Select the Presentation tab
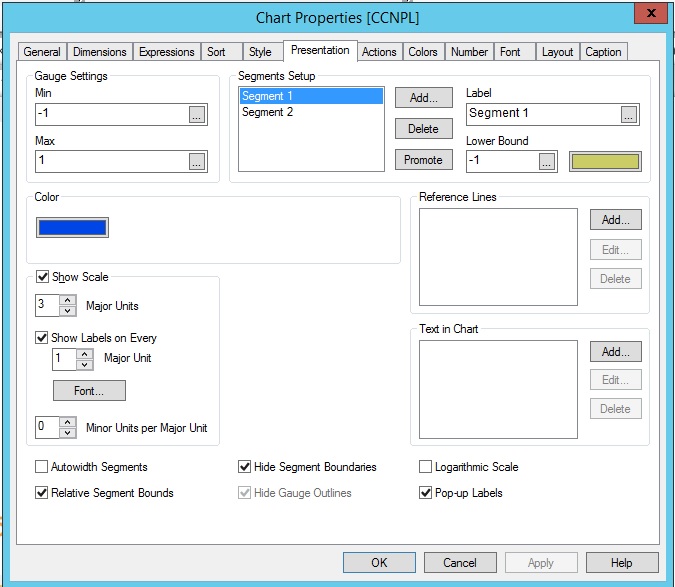The image size is (675, 587). pos(320,50)
